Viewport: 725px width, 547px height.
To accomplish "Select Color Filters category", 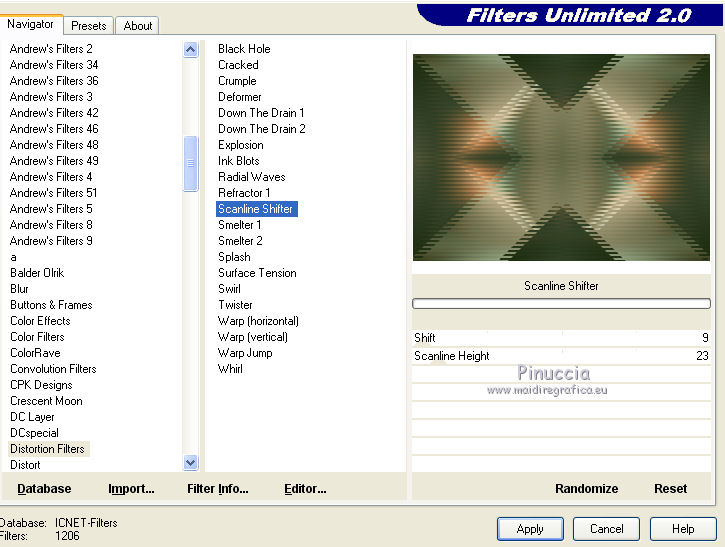I will (x=37, y=337).
